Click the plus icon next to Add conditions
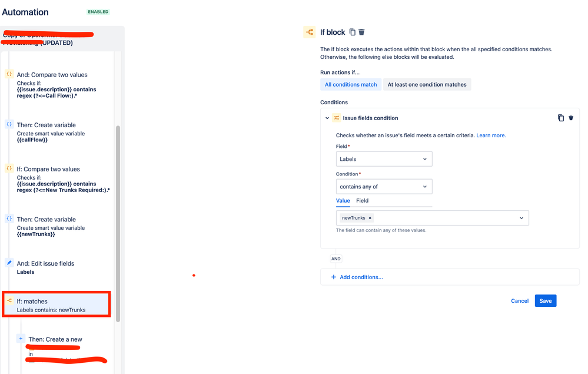The height and width of the screenshot is (374, 588). point(333,277)
